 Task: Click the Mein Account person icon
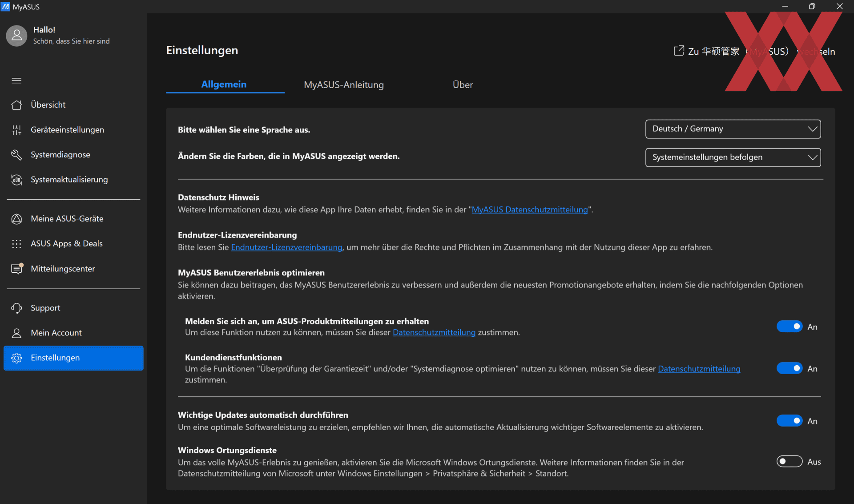pos(16,333)
